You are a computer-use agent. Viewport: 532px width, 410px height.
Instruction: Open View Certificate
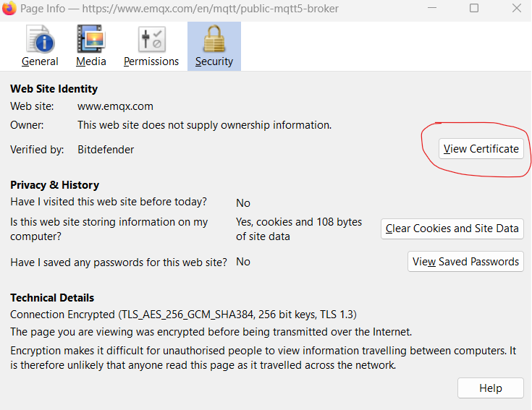481,149
